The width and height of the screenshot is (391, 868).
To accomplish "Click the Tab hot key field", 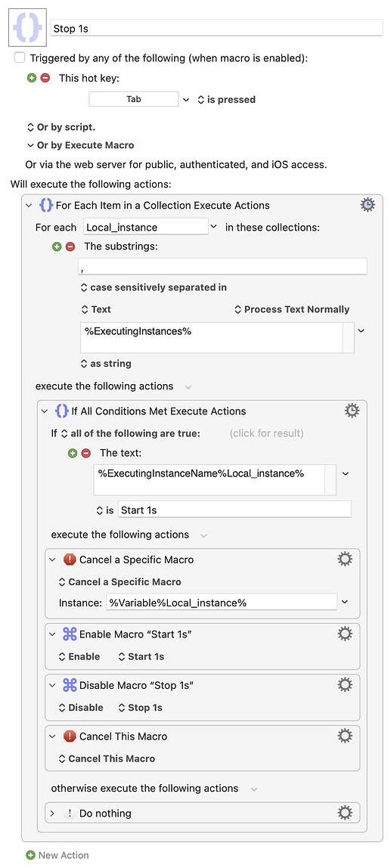I will pyautogui.click(x=133, y=100).
